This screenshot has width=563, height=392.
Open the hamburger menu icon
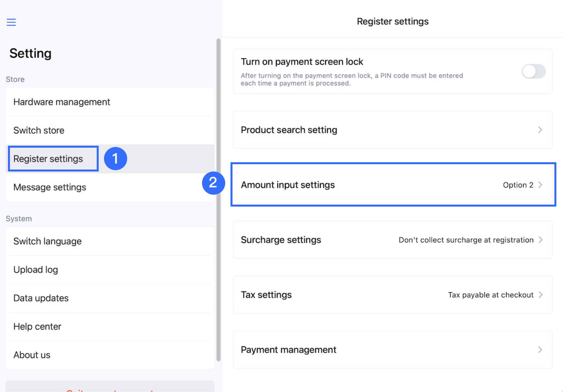click(x=11, y=22)
